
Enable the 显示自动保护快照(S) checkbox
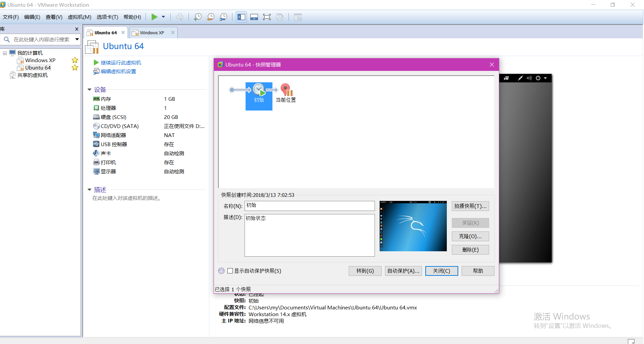pyautogui.click(x=230, y=271)
